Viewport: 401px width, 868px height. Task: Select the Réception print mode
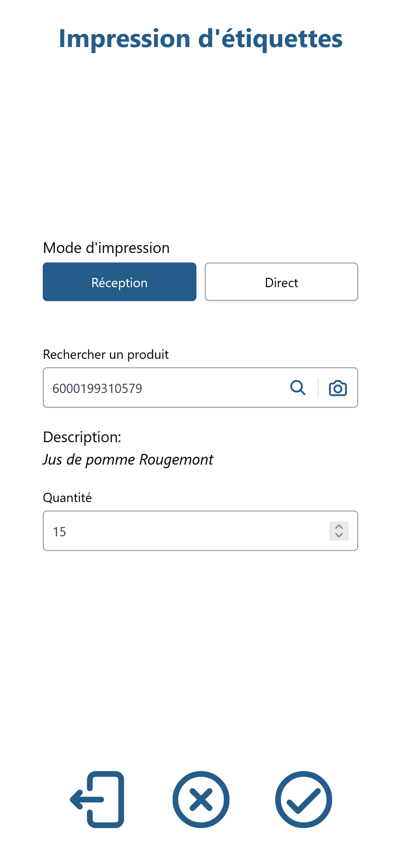119,282
